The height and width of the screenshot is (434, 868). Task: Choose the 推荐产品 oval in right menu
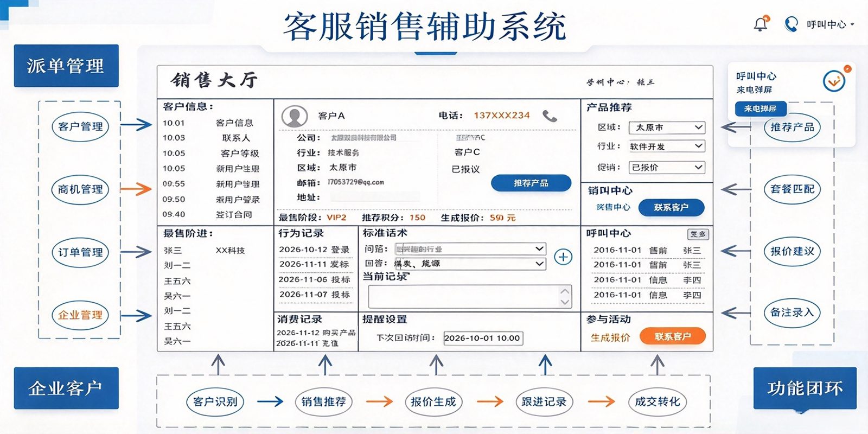[x=792, y=127]
